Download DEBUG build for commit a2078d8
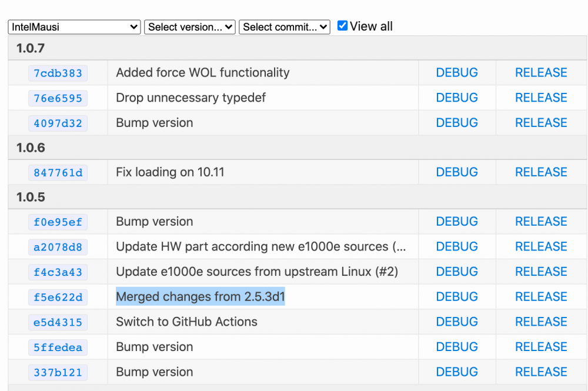Viewport: 588px width, 391px height. point(457,247)
